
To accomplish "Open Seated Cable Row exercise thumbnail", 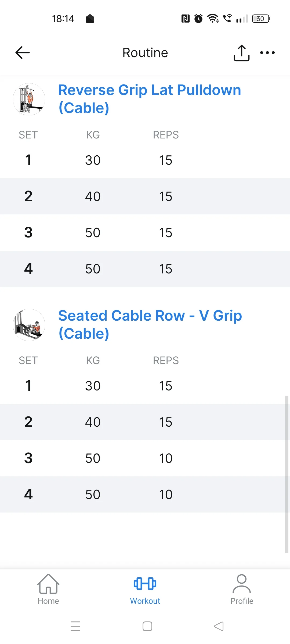I will [29, 325].
